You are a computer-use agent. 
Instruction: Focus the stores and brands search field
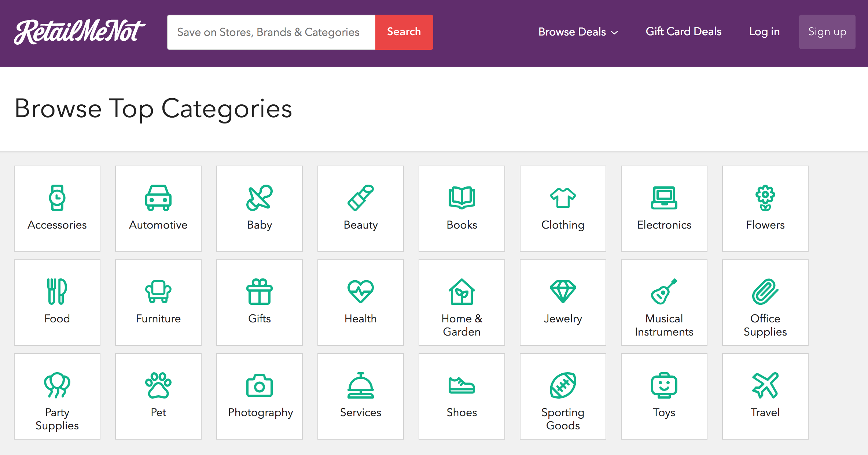[271, 32]
